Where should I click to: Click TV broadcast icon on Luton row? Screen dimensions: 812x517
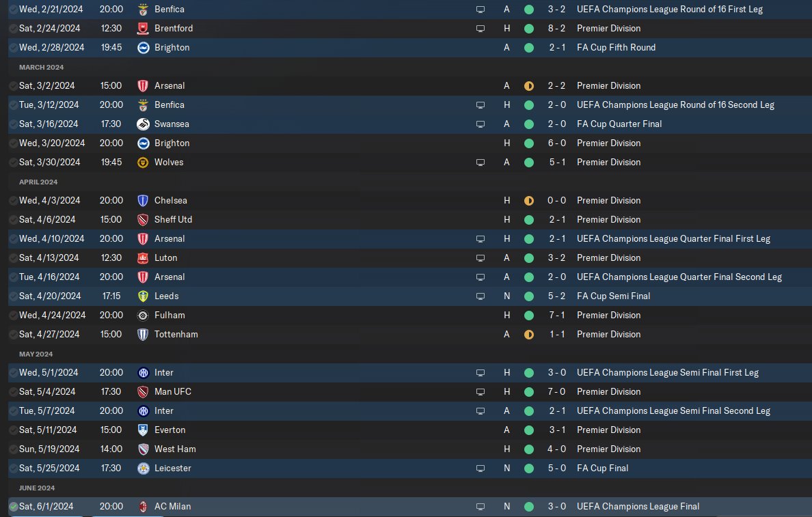point(481,258)
